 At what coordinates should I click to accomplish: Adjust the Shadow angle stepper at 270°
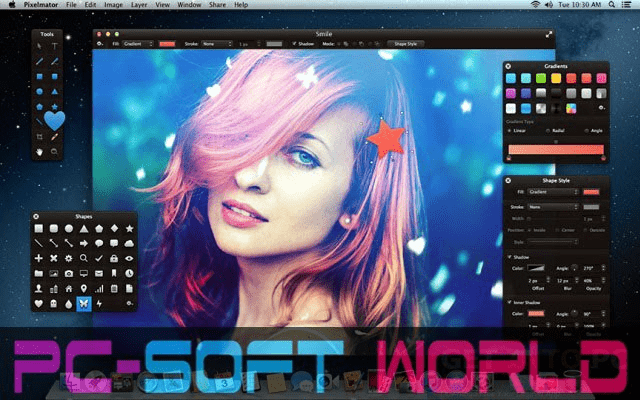pos(603,268)
